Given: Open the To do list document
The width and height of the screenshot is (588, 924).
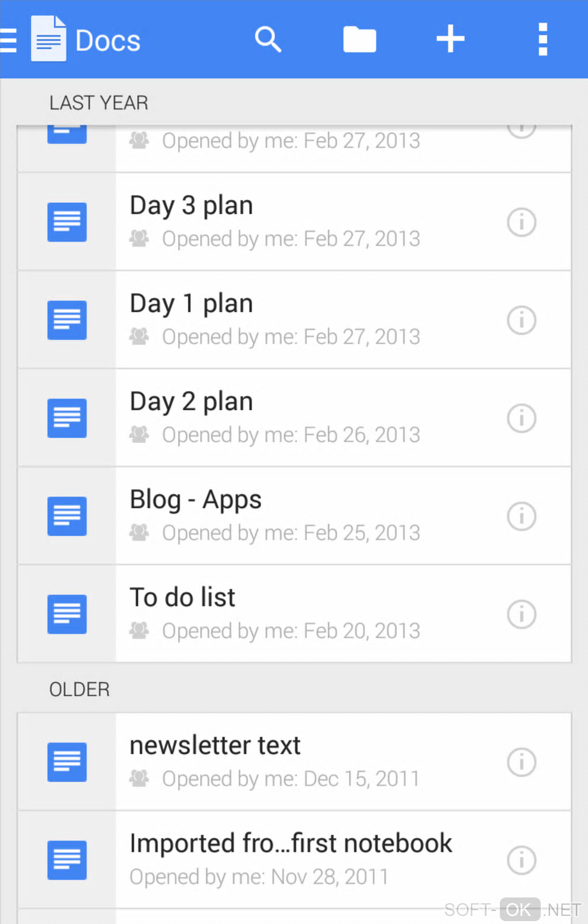Looking at the screenshot, I should (182, 597).
